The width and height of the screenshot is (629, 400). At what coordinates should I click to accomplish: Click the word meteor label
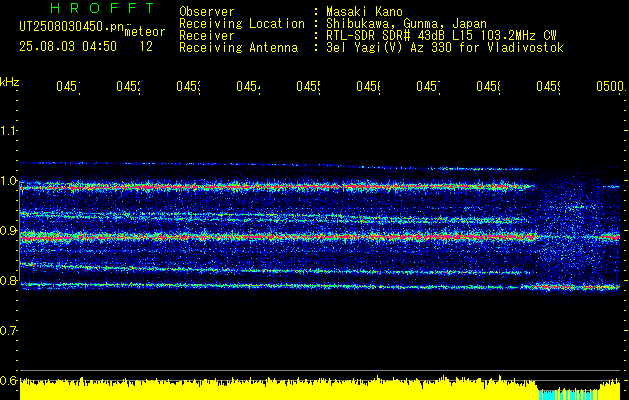point(145,32)
